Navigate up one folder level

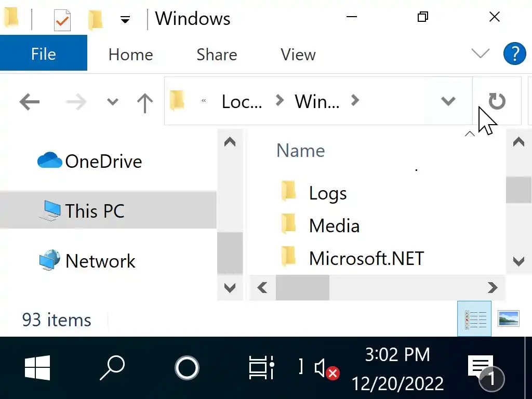[144, 102]
